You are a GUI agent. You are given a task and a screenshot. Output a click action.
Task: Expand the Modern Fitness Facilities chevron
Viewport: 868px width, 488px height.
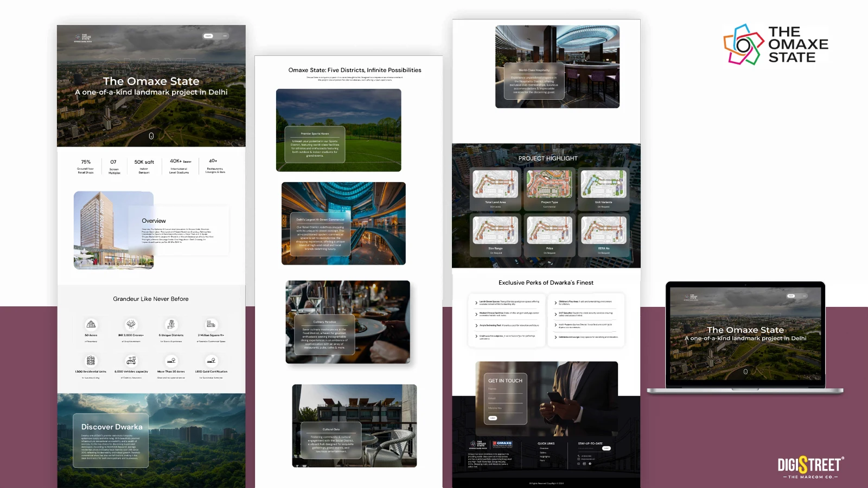[x=476, y=314]
